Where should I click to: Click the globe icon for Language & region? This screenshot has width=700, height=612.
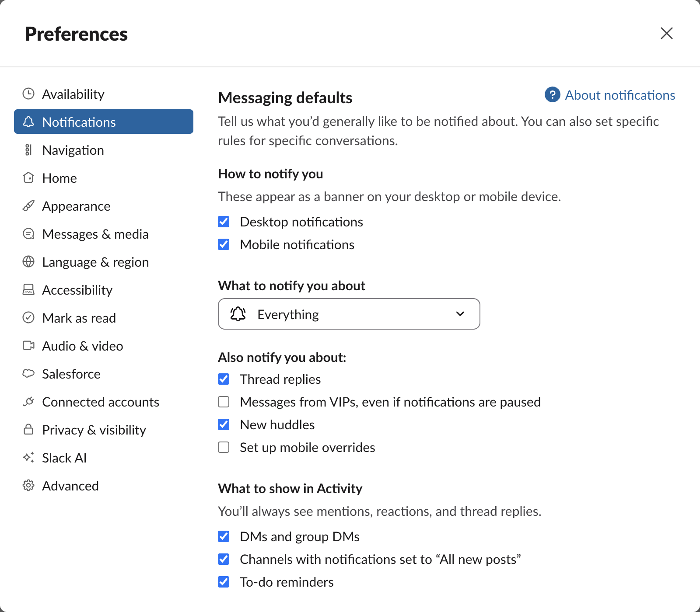(x=28, y=261)
